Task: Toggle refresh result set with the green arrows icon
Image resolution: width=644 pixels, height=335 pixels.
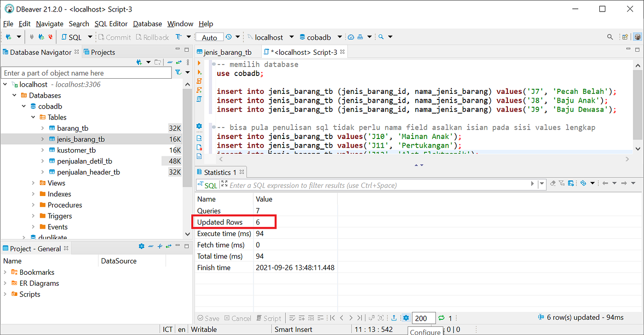Action: (441, 318)
